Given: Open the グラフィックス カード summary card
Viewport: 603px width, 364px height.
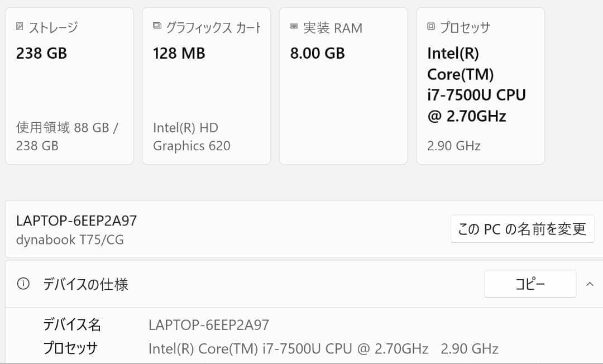Looking at the screenshot, I should [x=206, y=85].
